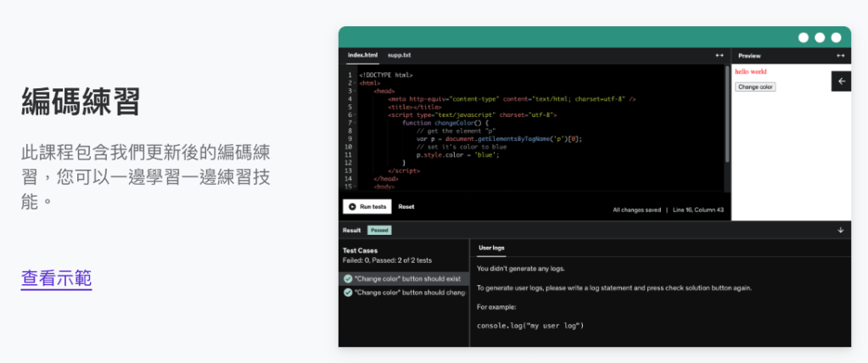The width and height of the screenshot is (868, 363).
Task: Click the Preview panel resize arrows icon
Action: point(840,55)
